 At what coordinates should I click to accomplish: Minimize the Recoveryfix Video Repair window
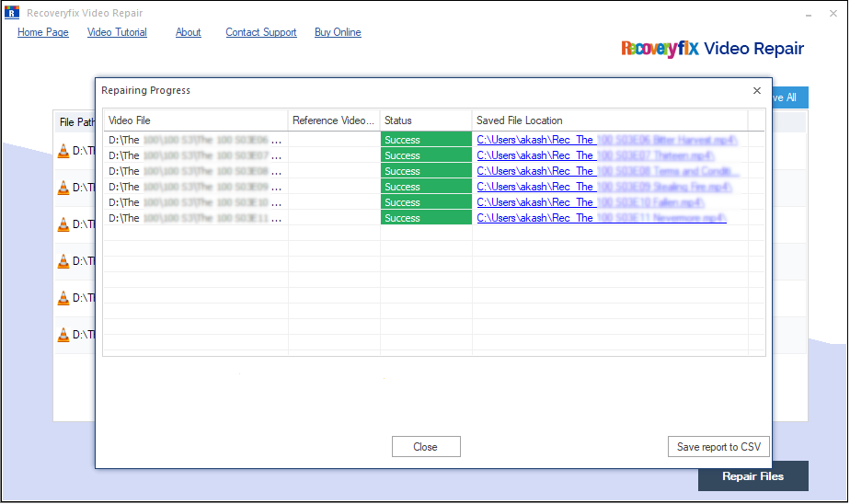[809, 14]
